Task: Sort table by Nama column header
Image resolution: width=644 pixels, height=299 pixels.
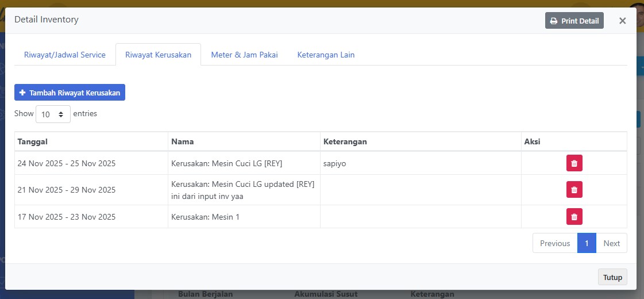Action: pyautogui.click(x=244, y=141)
